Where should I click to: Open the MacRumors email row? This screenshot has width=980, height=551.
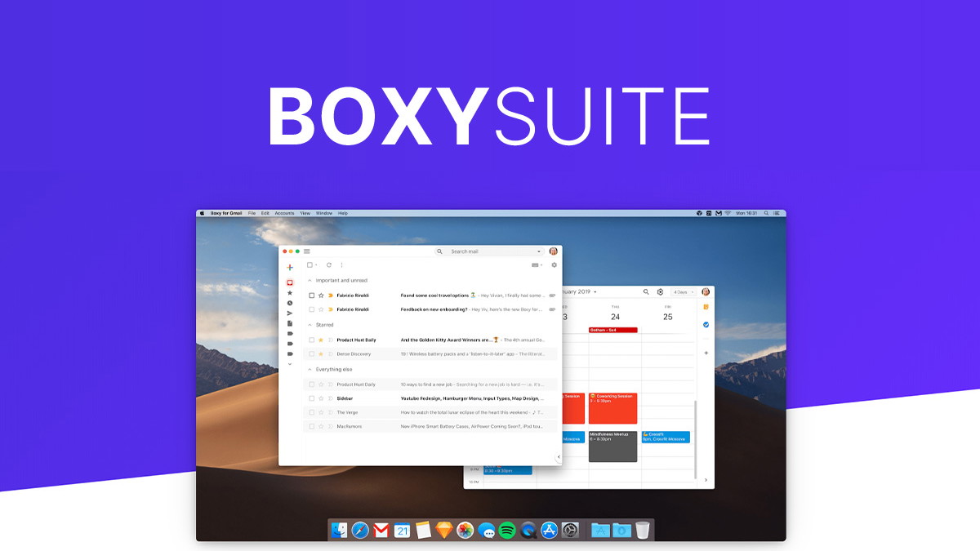coord(430,426)
